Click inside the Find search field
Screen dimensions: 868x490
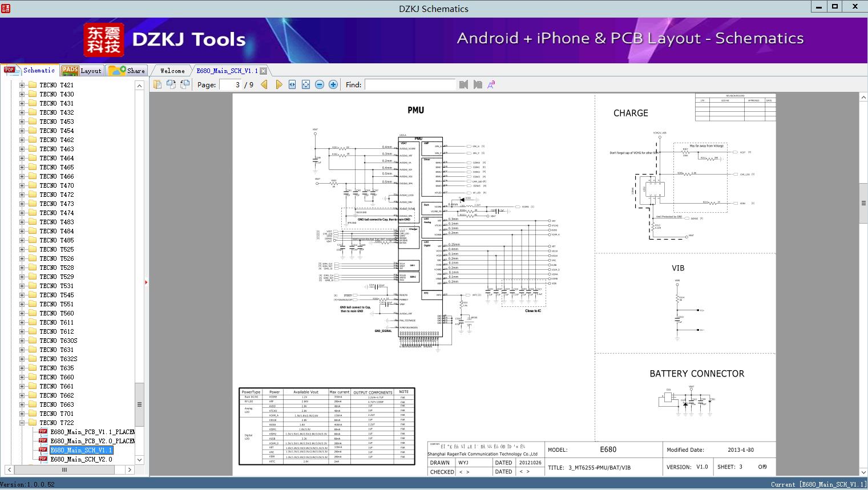point(410,84)
